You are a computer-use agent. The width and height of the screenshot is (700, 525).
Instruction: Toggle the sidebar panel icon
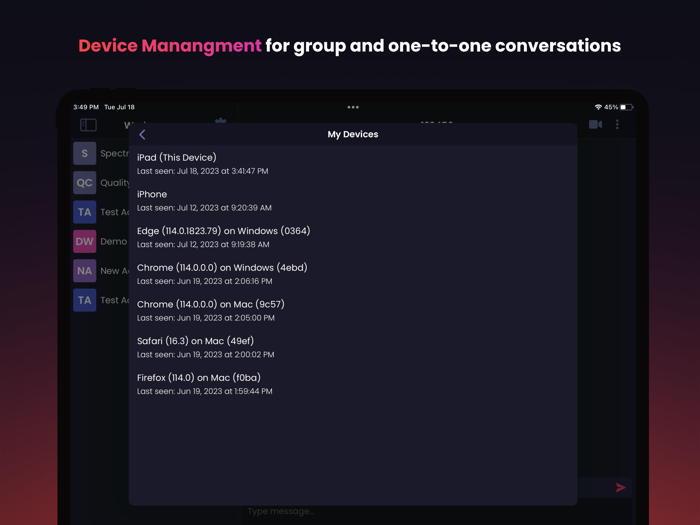tap(88, 125)
